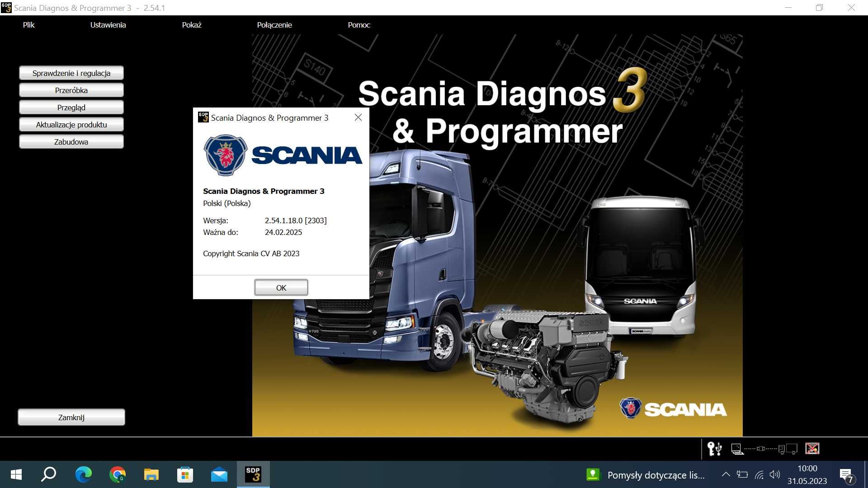Click the Zamknij button
Image resolution: width=868 pixels, height=488 pixels.
(x=71, y=418)
